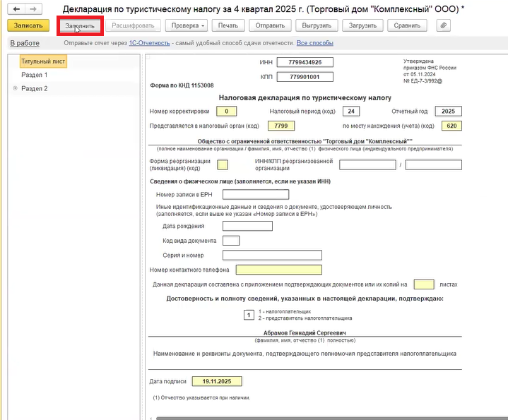Open the Все способы link

[x=314, y=43]
